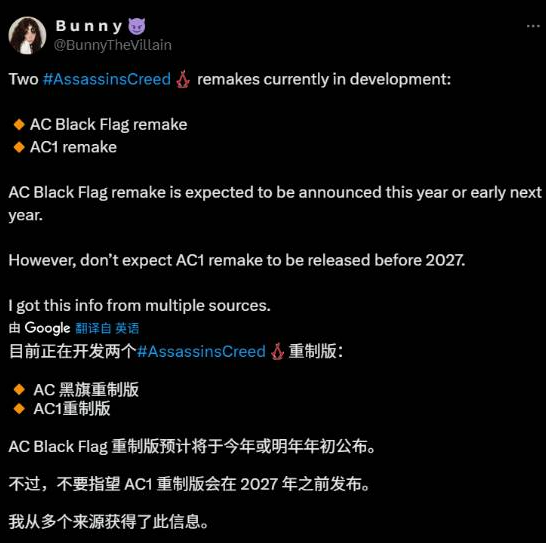Open the "翻译自 英语" translation link
Screen dimensions: 546x543
tap(107, 328)
